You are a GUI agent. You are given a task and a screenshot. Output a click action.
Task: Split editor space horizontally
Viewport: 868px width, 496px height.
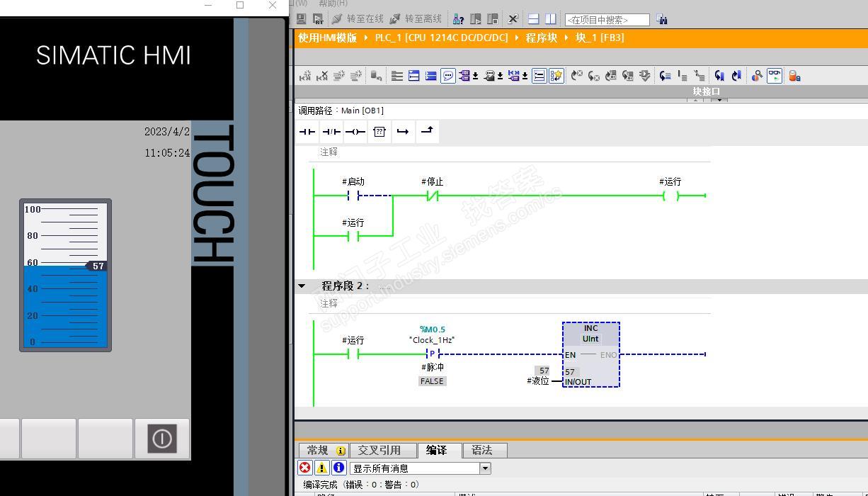[x=534, y=19]
